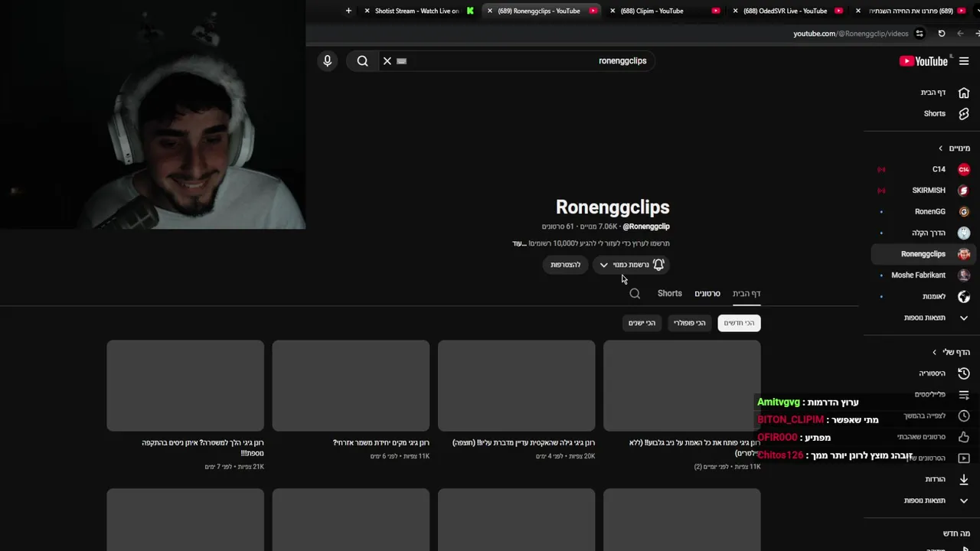The width and height of the screenshot is (980, 551).
Task: Open Watch Later clock icon in sidebar
Action: tap(964, 416)
